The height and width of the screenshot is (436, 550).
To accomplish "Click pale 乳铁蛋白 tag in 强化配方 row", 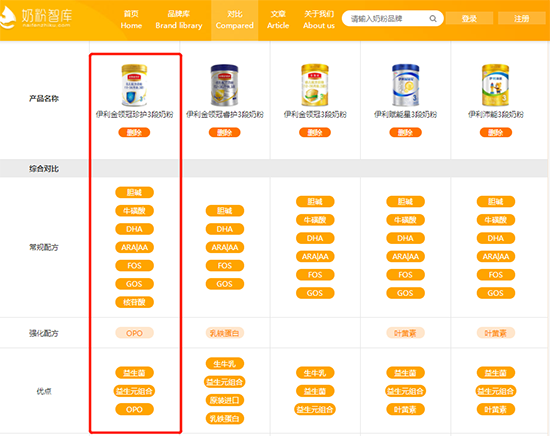I will tap(224, 333).
